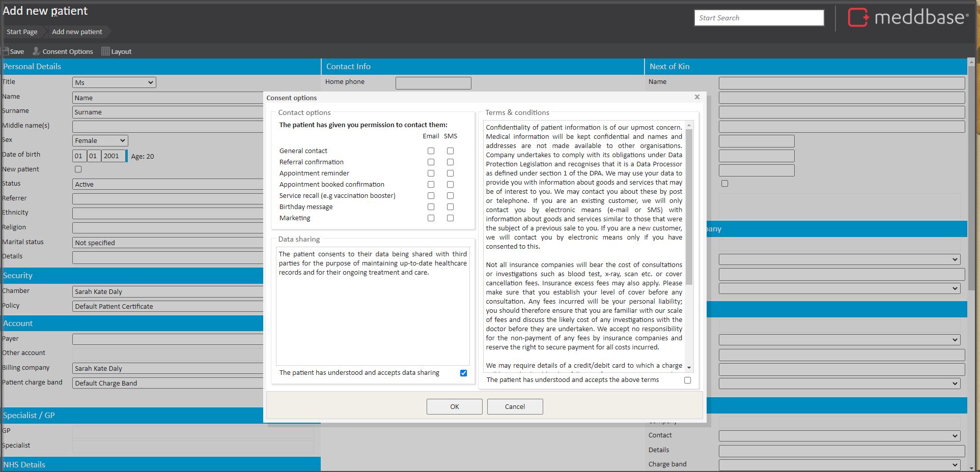Enable Email for Marketing contact
Screen dimensions: 980x472
coord(431,218)
